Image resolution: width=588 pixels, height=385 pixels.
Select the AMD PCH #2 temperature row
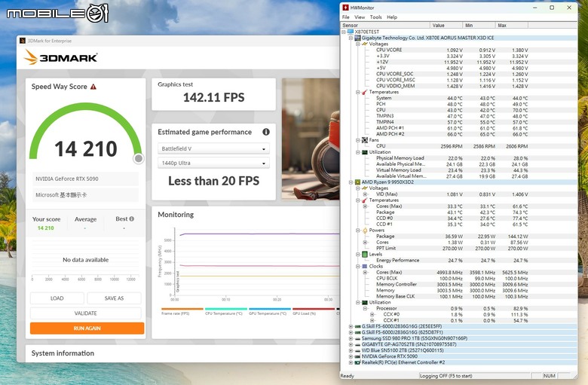[452, 134]
